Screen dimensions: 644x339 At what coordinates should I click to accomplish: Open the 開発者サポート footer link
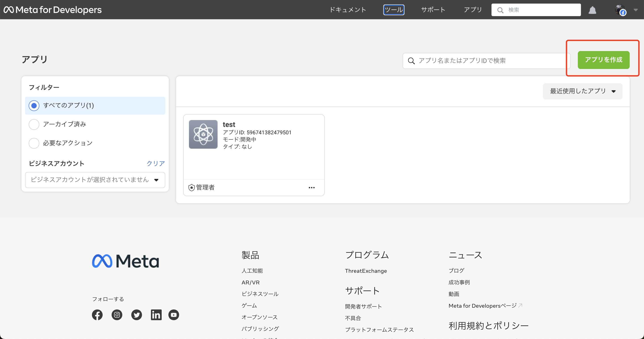coord(363,307)
